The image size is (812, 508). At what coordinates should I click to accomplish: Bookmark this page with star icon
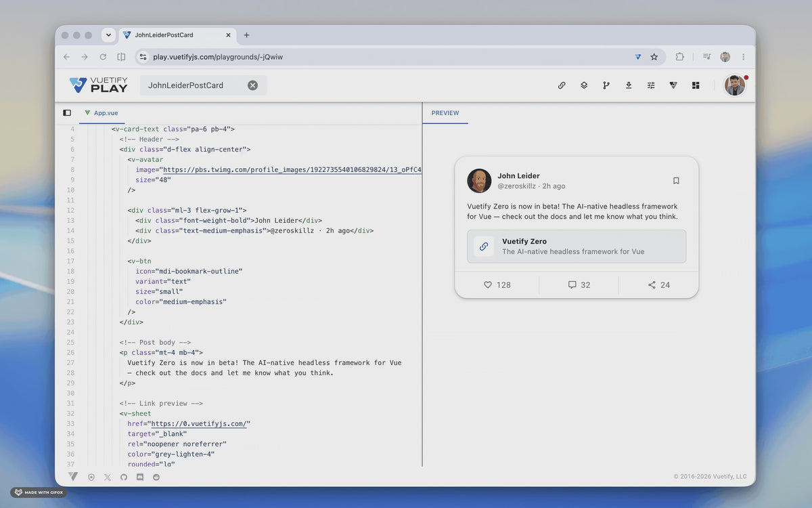tap(654, 57)
